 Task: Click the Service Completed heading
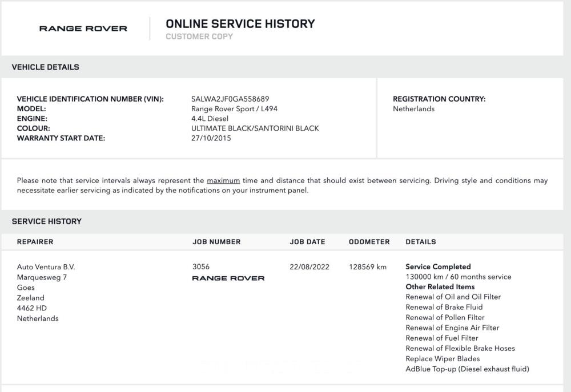coord(438,267)
